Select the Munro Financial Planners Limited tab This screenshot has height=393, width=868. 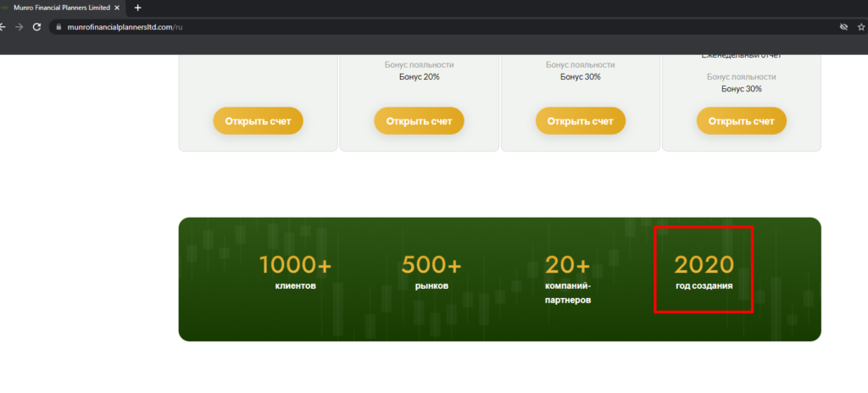[61, 8]
